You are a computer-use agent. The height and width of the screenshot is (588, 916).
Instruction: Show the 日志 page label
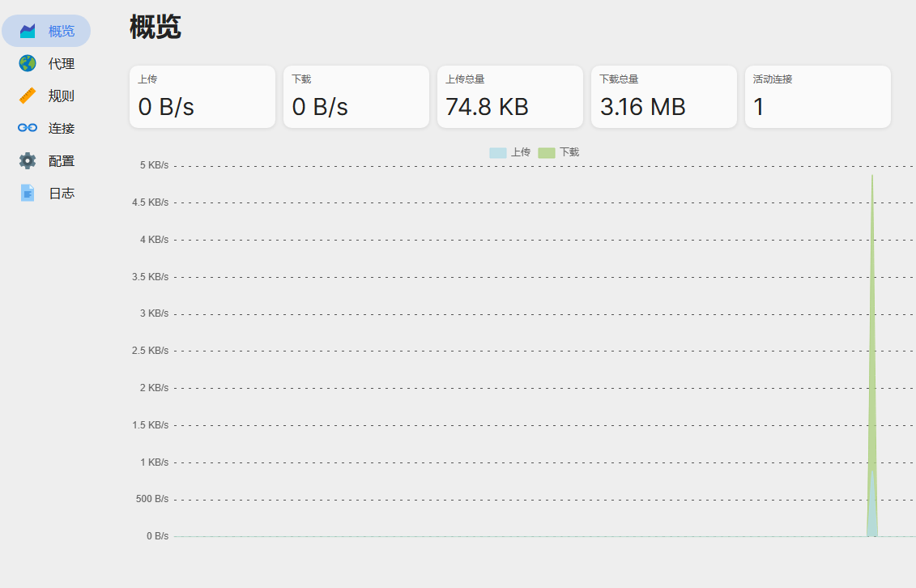coord(62,193)
